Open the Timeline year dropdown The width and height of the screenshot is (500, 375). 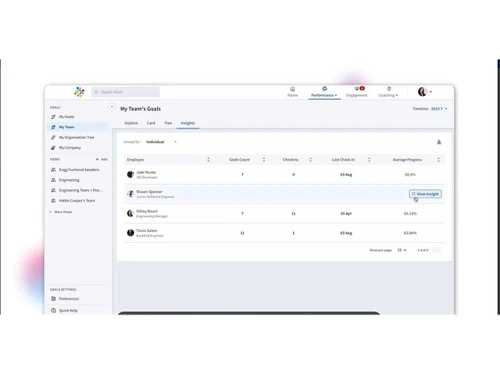tap(439, 109)
